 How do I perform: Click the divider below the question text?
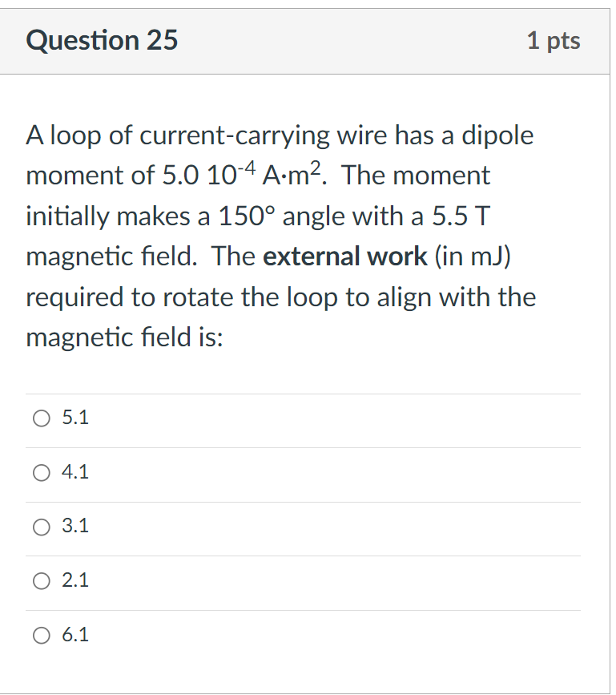pos(304,393)
